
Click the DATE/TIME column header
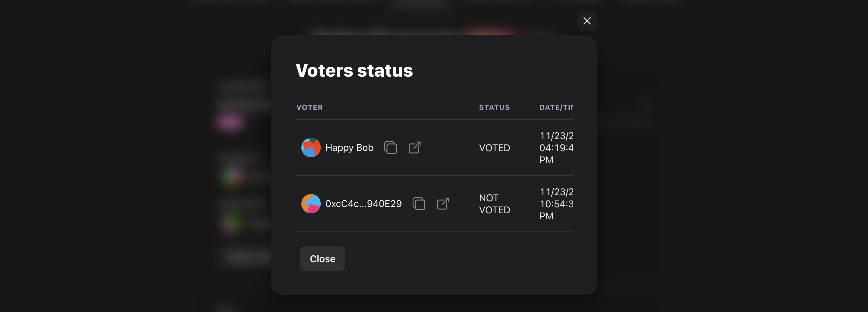click(556, 107)
